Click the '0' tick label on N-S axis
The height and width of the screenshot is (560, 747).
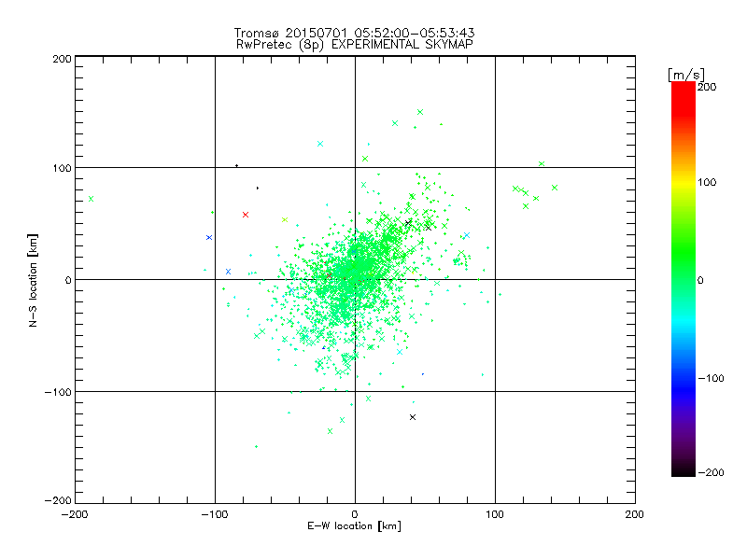point(68,280)
